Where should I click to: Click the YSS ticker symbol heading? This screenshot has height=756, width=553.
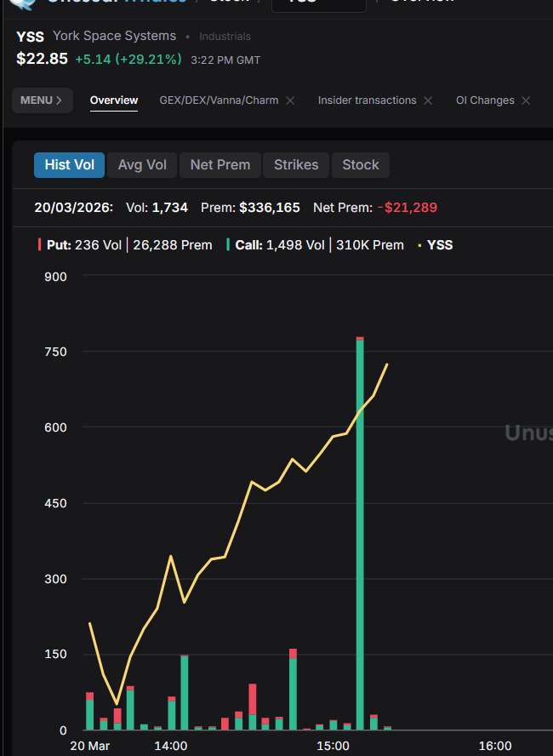(x=30, y=37)
